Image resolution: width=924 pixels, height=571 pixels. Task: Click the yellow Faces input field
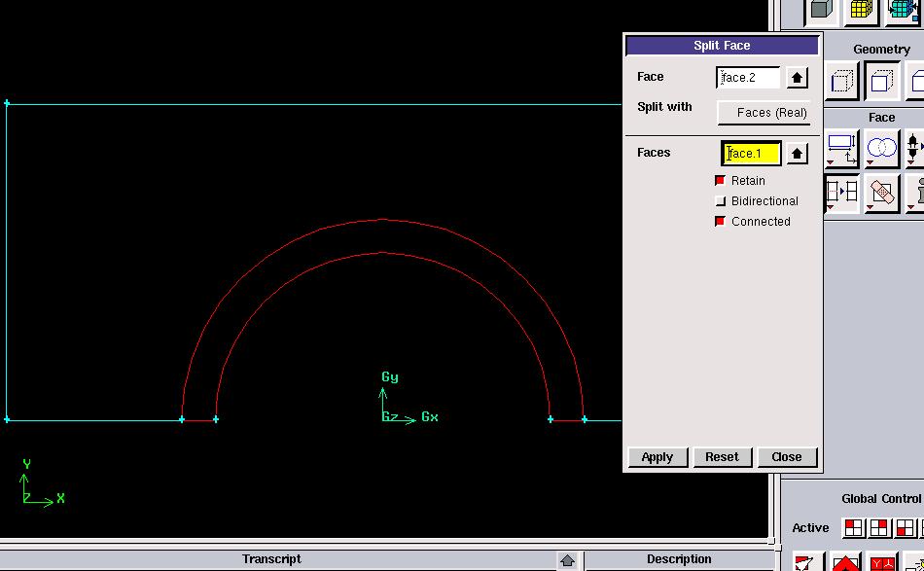tap(751, 154)
